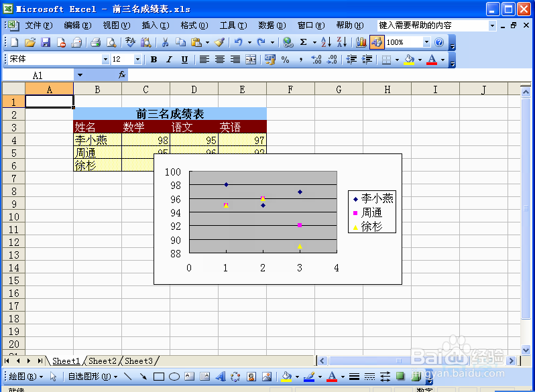The height and width of the screenshot is (392, 535).
Task: Apply AutoSum with the sigma icon
Action: coord(303,42)
